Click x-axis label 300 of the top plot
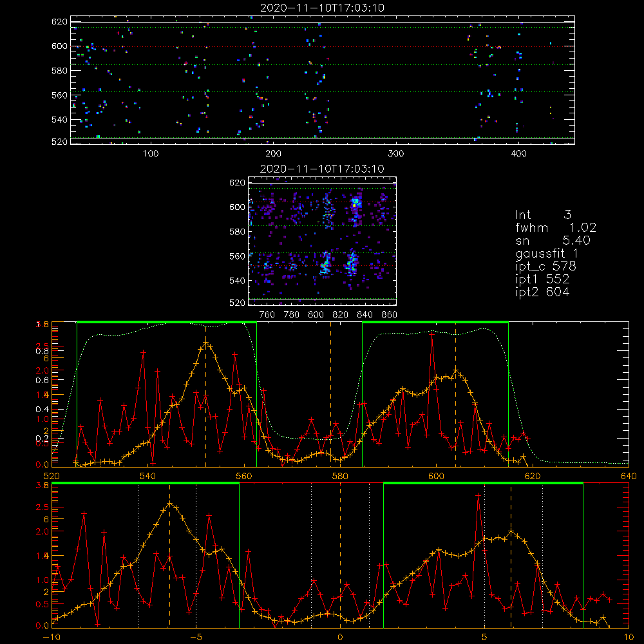644x644 pixels. 396,154
